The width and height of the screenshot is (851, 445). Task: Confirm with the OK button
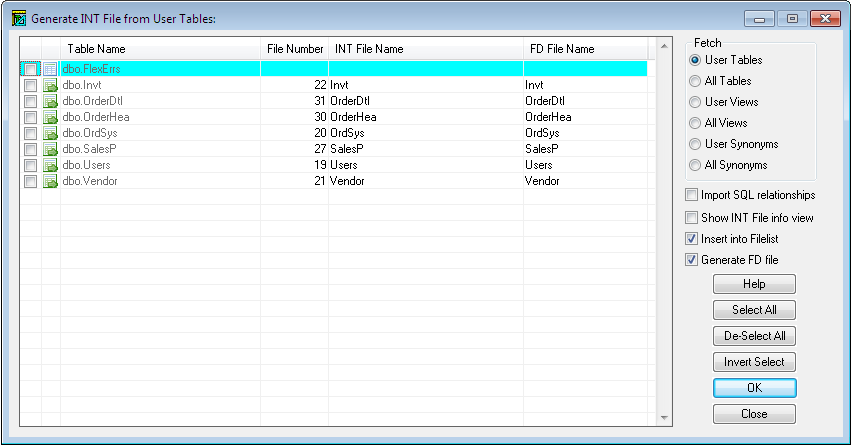click(754, 388)
